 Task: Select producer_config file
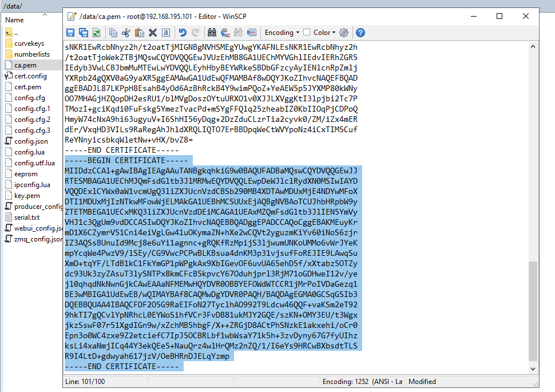[x=38, y=207]
